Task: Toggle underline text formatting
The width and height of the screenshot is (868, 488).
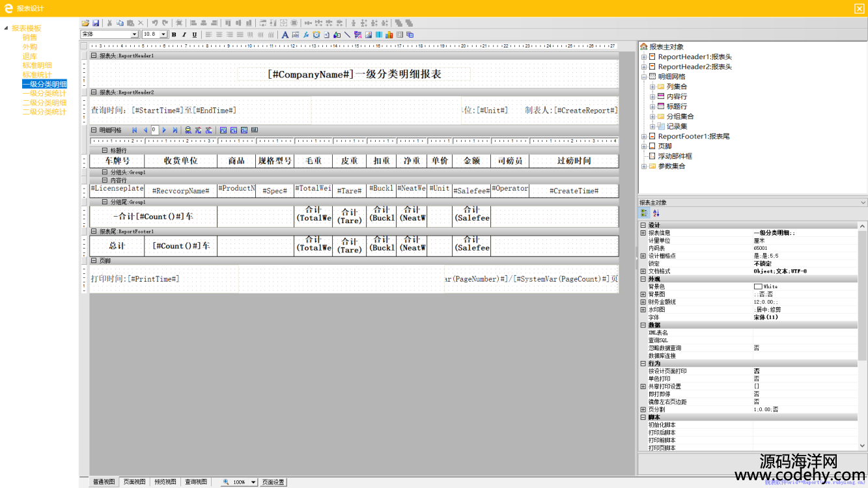Action: (195, 34)
